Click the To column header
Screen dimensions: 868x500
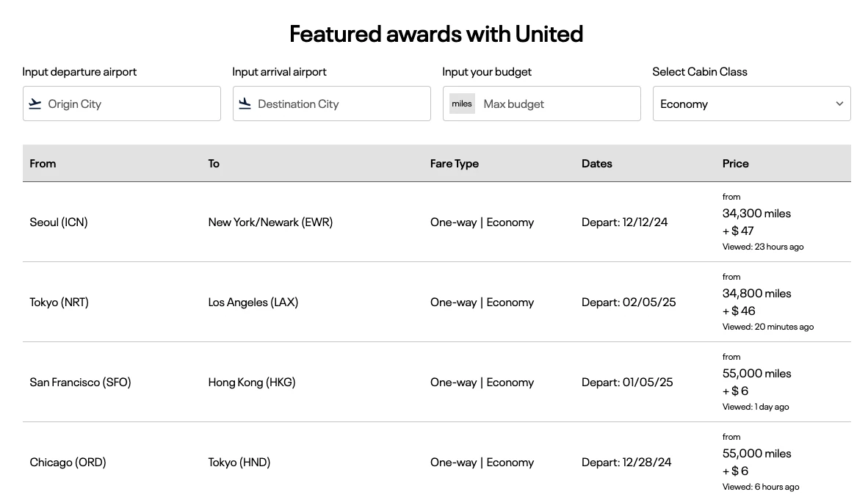pos(214,163)
